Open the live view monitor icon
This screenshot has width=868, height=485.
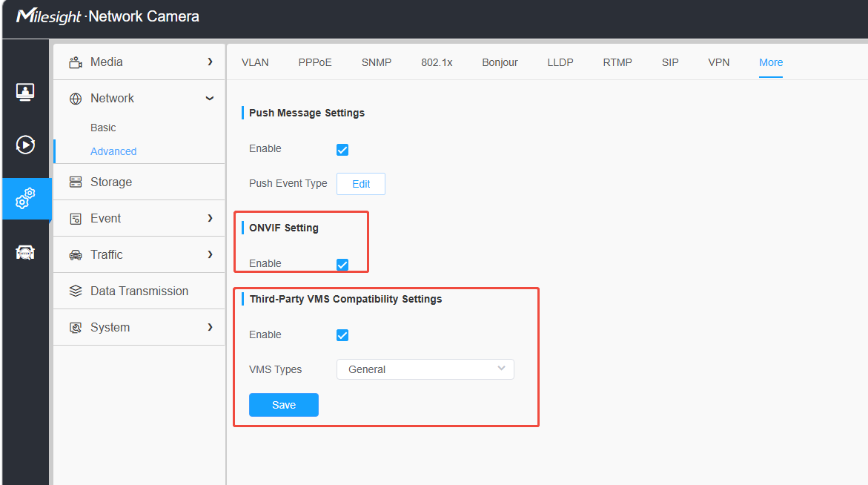click(25, 92)
